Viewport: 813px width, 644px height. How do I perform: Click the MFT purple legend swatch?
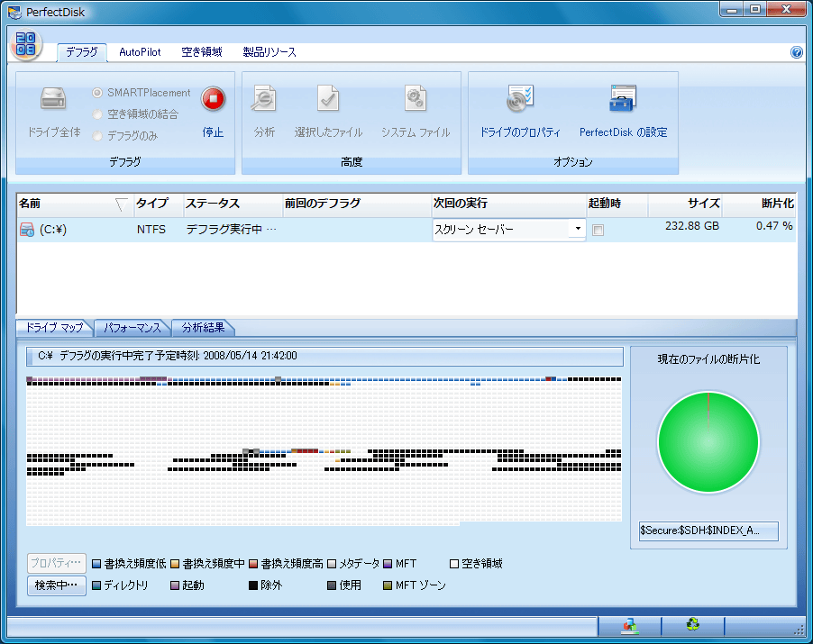388,564
